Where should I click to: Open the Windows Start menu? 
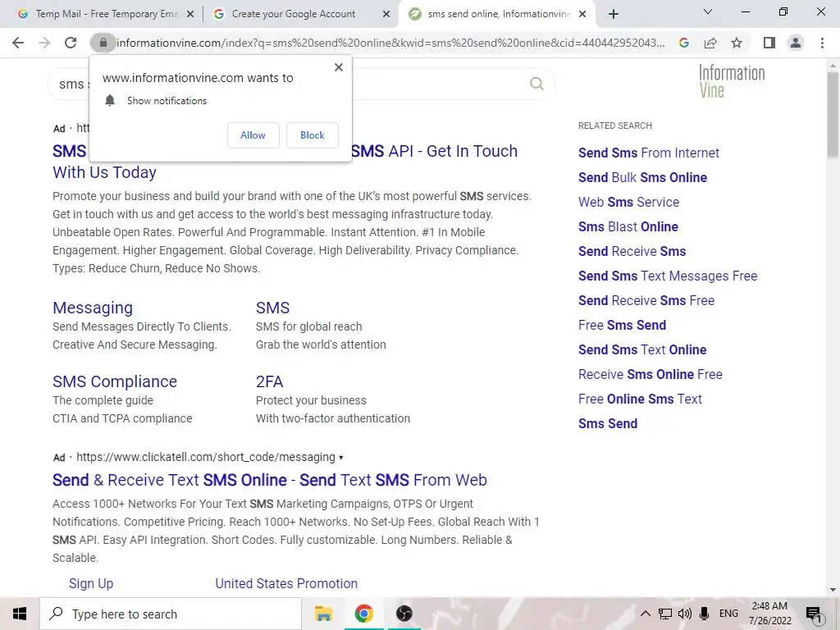(x=20, y=614)
